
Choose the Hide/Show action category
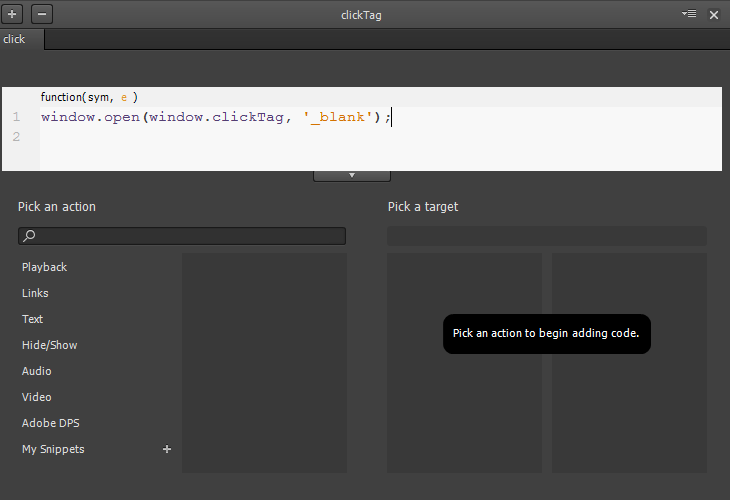[49, 345]
